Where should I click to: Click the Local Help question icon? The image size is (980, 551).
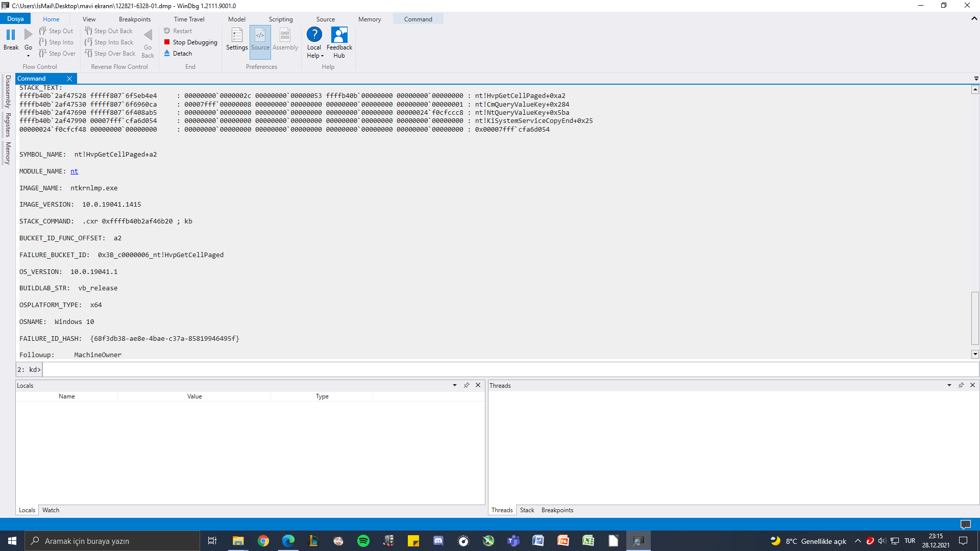[314, 35]
